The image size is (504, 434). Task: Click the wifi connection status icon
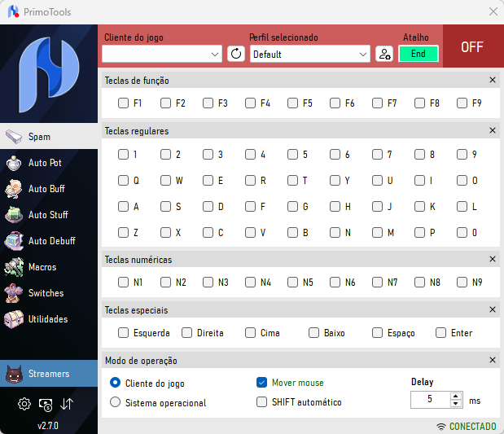coord(441,427)
